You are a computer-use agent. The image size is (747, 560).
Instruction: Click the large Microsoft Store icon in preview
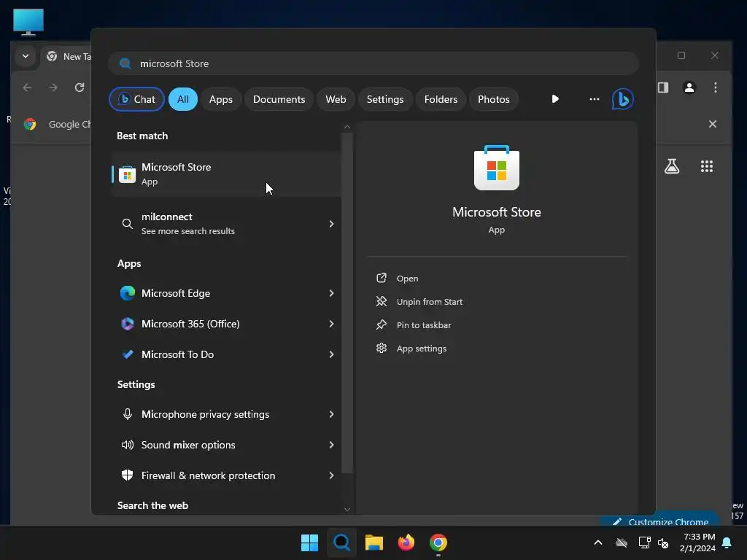(496, 168)
